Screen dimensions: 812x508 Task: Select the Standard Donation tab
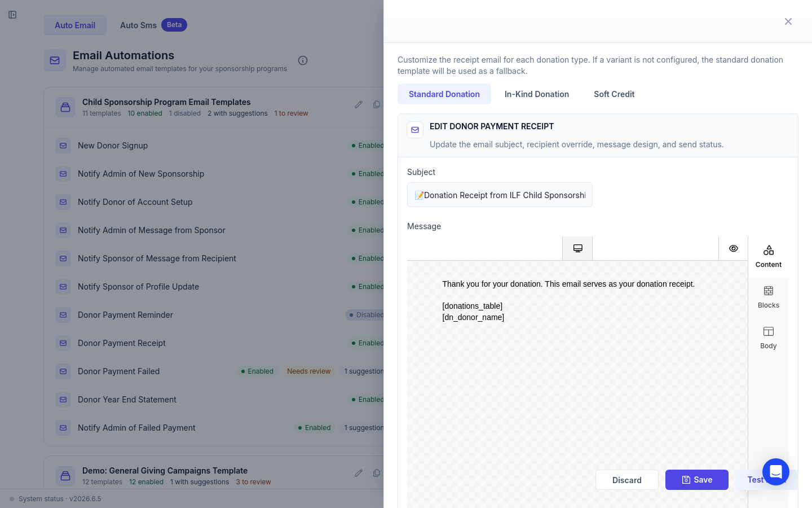444,94
